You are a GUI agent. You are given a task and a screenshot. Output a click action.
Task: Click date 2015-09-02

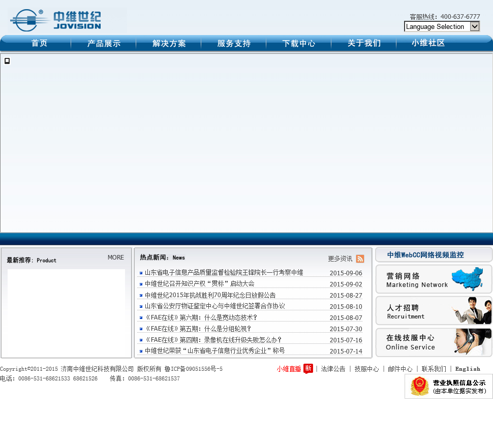pos(346,284)
